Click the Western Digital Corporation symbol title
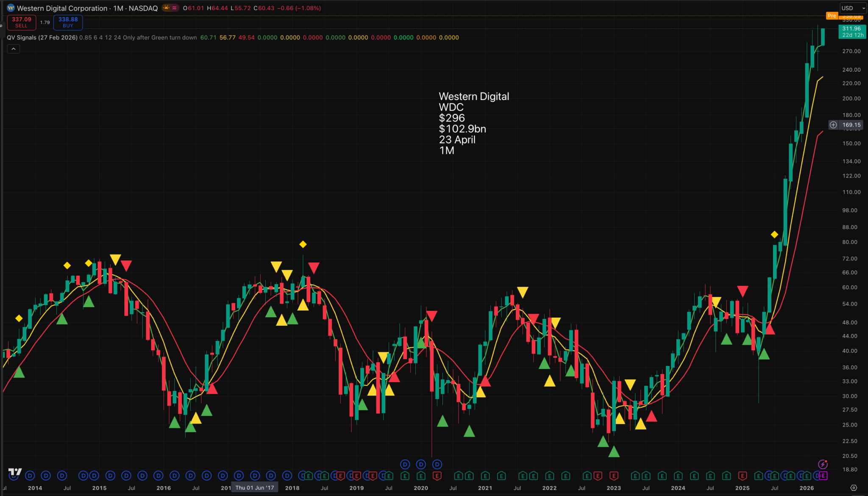This screenshot has width=868, height=496. tap(62, 8)
